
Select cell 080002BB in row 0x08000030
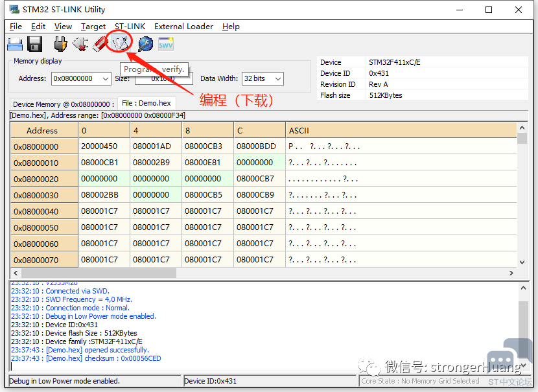coord(104,195)
